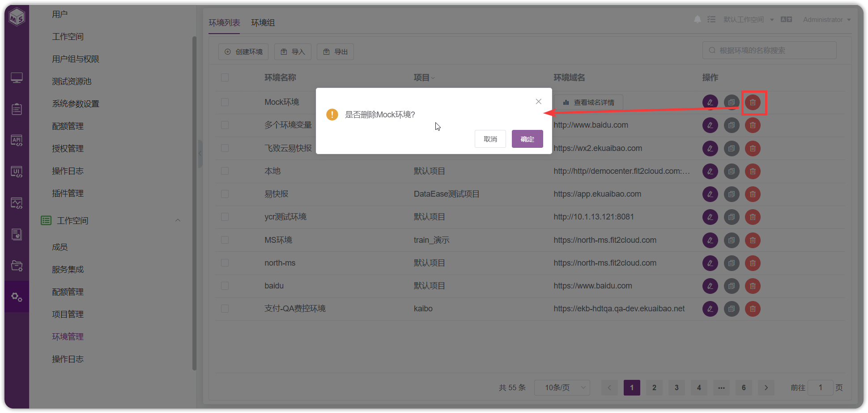Click the 前往 page number input

821,387
